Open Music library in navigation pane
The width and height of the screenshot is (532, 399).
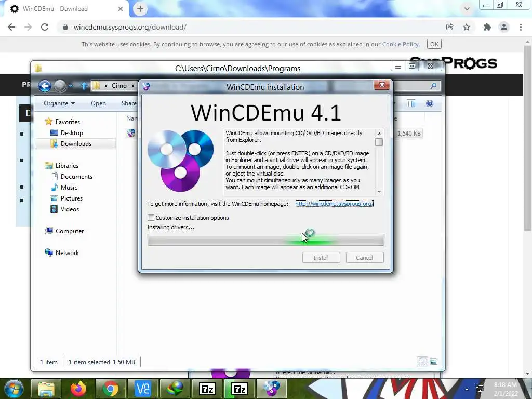(69, 187)
